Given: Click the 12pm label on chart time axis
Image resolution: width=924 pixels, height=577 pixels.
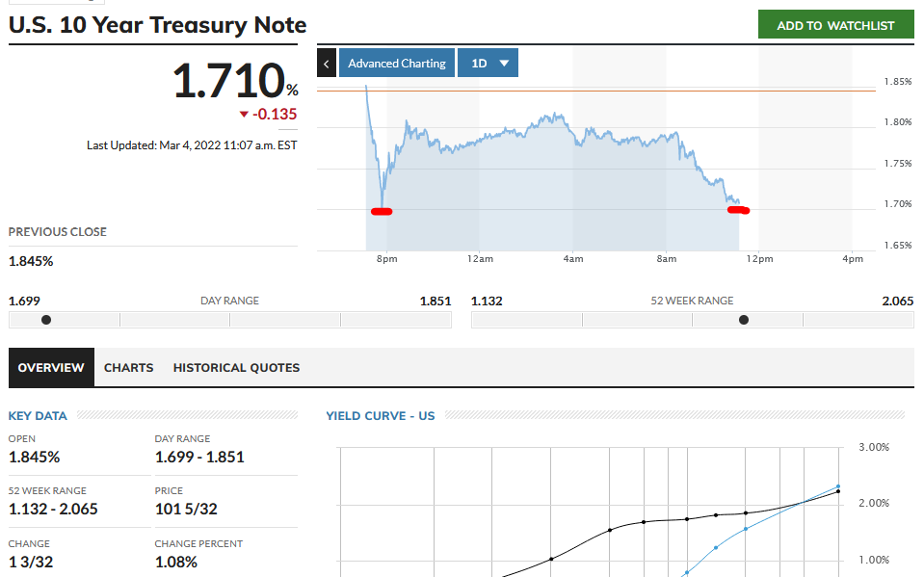Looking at the screenshot, I should [759, 259].
